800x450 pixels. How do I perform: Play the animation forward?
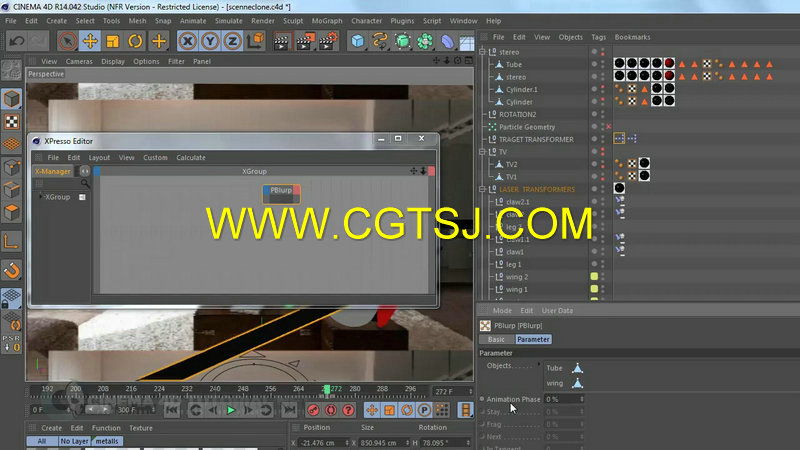click(x=231, y=410)
